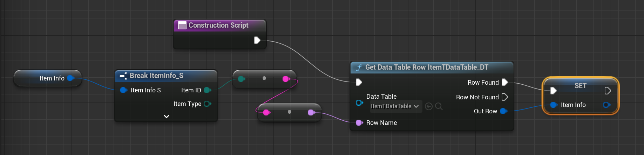Image resolution: width=644 pixels, height=155 pixels.
Task: Select the Get Data Table Row node header
Action: pos(432,67)
